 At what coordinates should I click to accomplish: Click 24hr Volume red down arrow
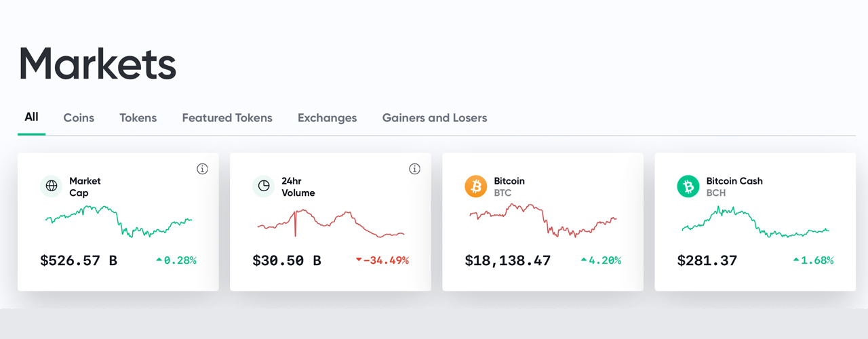point(359,260)
